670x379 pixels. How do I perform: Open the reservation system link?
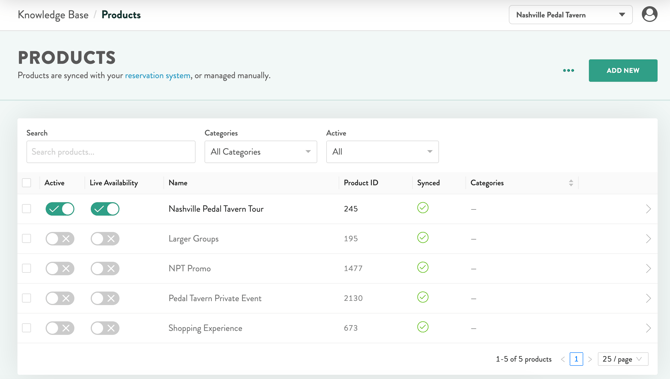(x=158, y=76)
